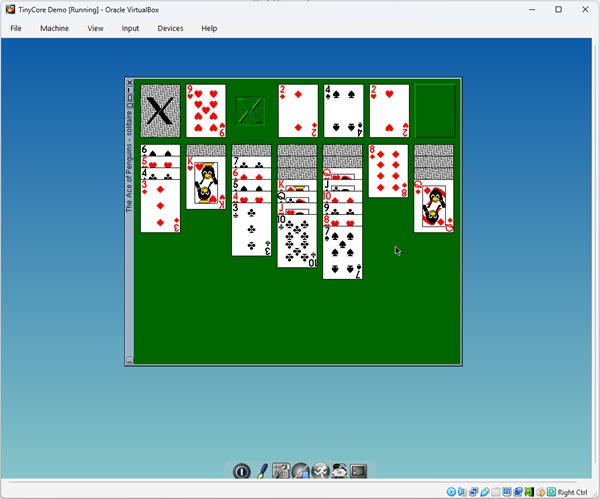
Task: Click the Right Ctrl host key indicator
Action: 572,492
